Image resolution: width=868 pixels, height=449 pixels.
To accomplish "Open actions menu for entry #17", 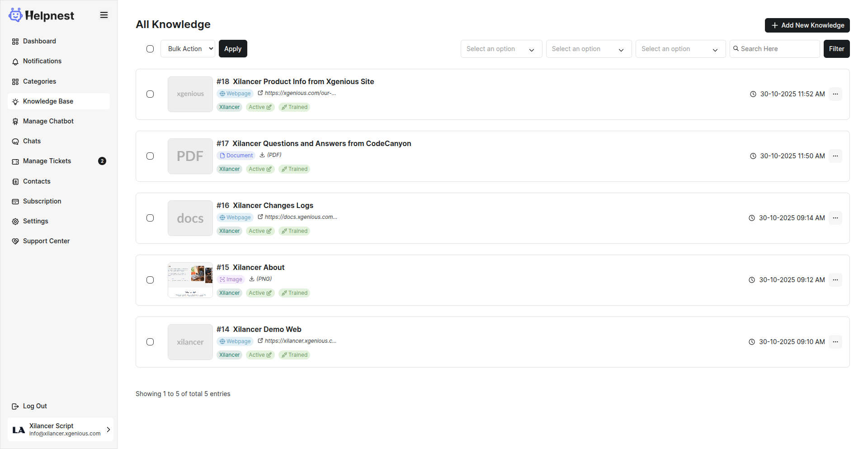I will point(835,156).
